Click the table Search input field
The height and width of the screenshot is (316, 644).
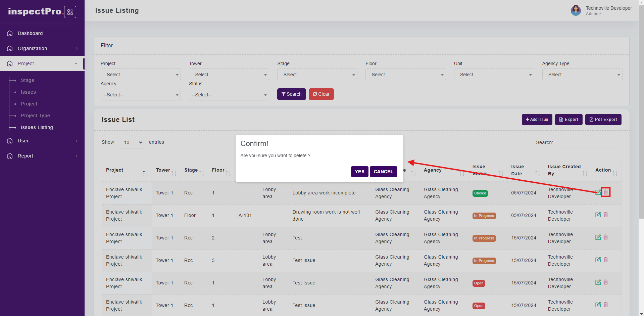(x=589, y=142)
